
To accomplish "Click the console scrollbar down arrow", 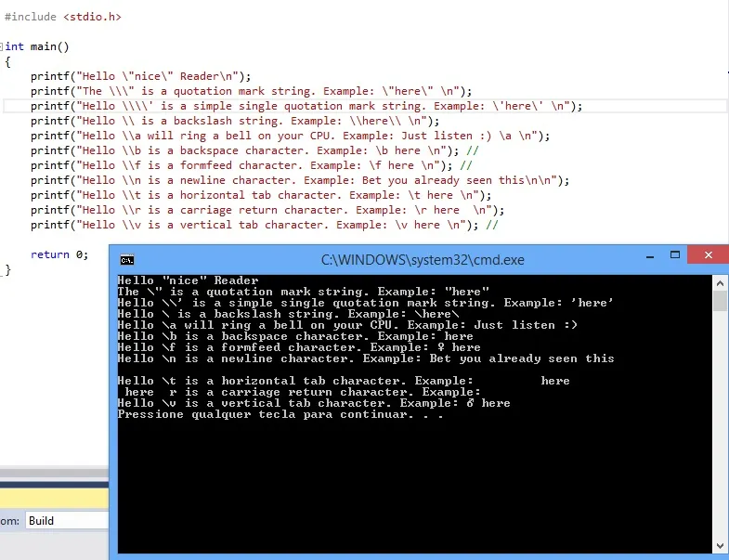I will pos(720,545).
